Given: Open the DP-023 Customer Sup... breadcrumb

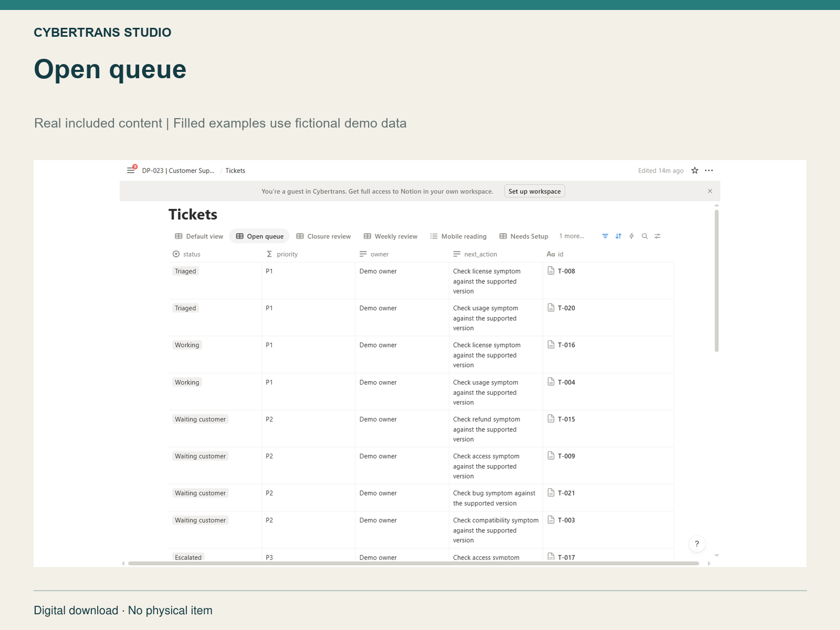Looking at the screenshot, I should pyautogui.click(x=178, y=171).
